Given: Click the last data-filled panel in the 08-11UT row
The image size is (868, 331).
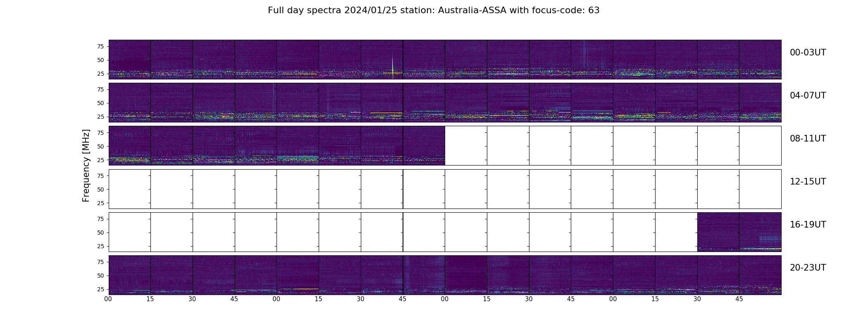Looking at the screenshot, I should pyautogui.click(x=424, y=146).
